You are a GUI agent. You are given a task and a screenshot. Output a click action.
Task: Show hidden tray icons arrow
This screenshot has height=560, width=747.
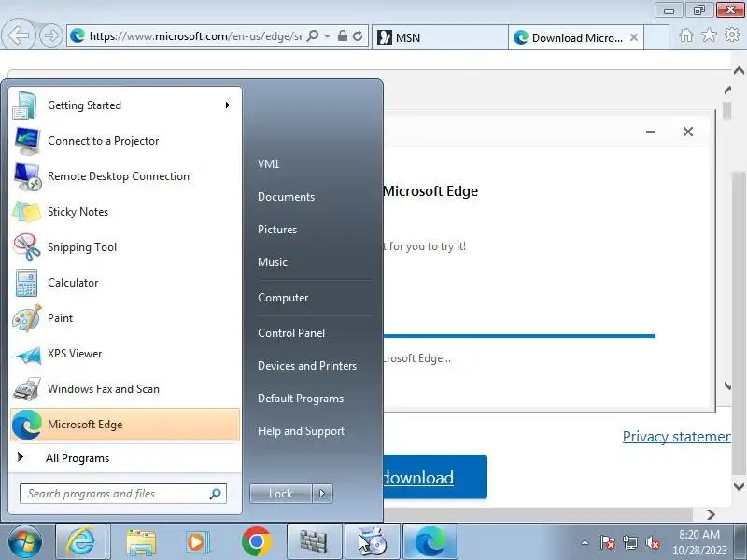[x=585, y=542]
